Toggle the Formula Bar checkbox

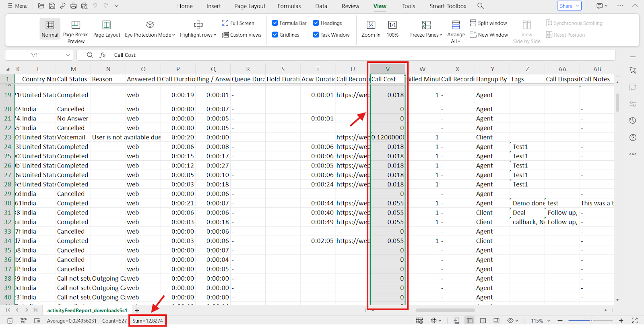pyautogui.click(x=275, y=23)
